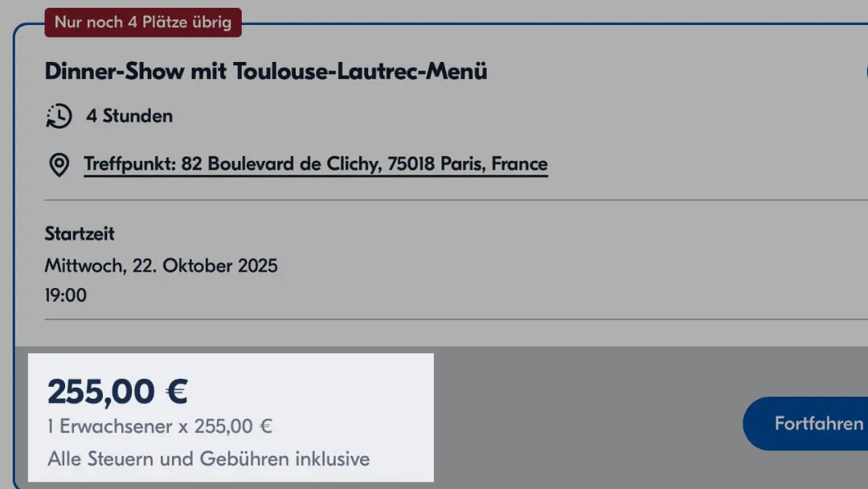Click the Startzeit heading
Image resolution: width=868 pixels, height=489 pixels.
click(x=80, y=234)
